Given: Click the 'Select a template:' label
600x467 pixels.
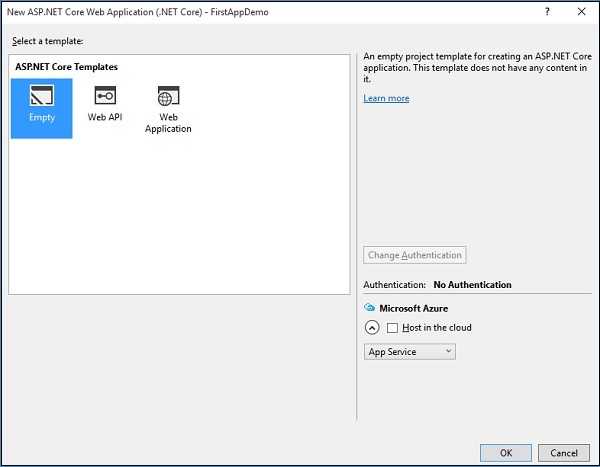Looking at the screenshot, I should [47, 40].
